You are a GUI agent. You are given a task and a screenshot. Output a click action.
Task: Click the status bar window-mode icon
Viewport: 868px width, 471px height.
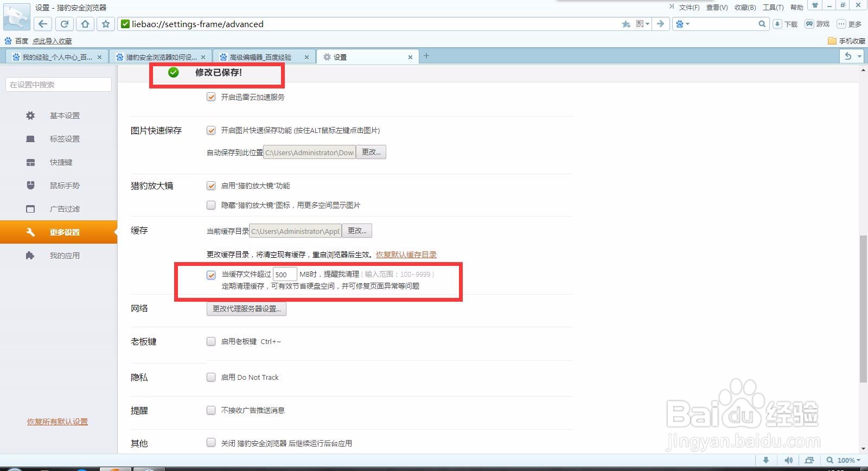click(x=809, y=460)
